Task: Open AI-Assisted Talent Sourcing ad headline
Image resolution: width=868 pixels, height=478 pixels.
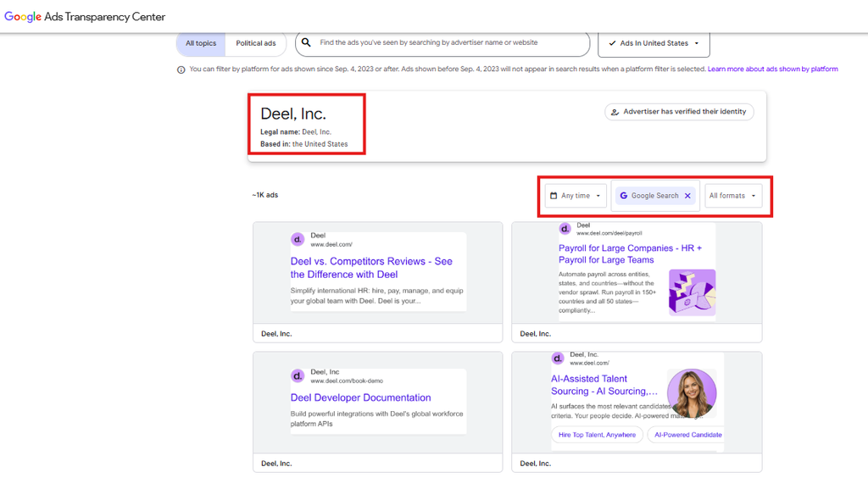Action: pos(604,385)
